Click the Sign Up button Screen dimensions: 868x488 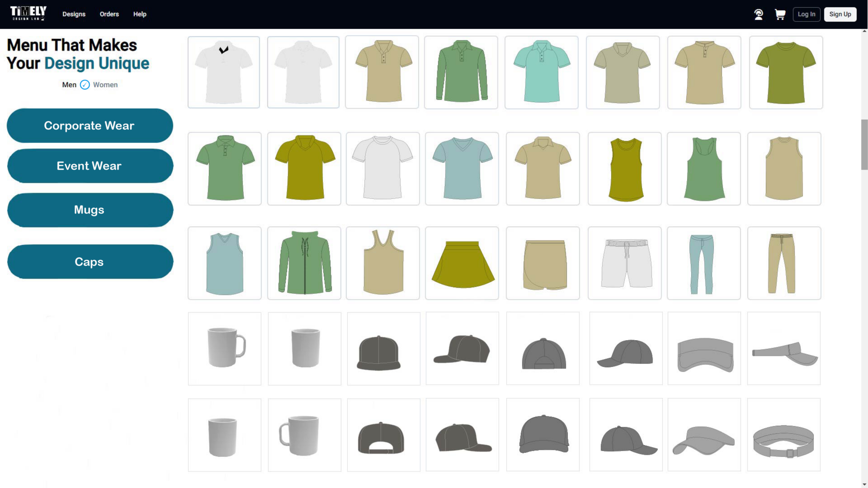(840, 14)
